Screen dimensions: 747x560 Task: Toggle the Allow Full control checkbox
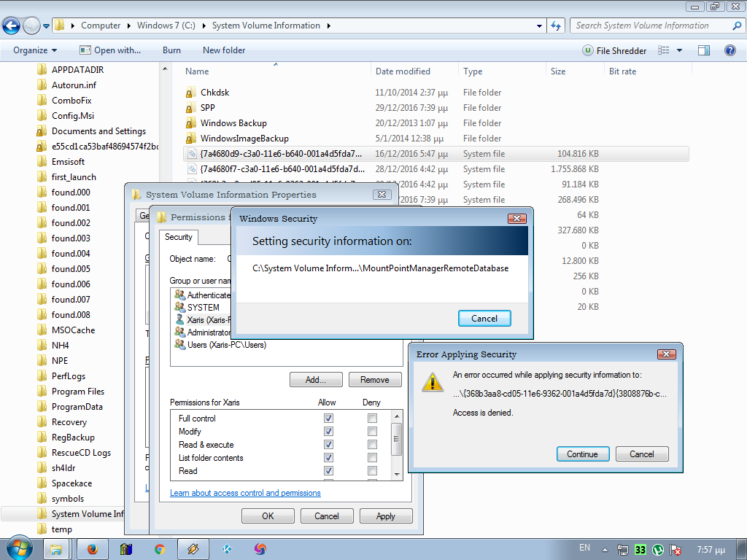point(328,418)
